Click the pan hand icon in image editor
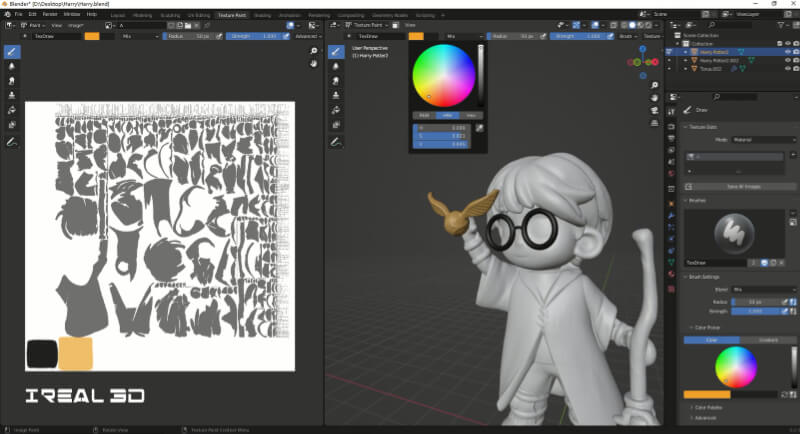 click(x=314, y=63)
